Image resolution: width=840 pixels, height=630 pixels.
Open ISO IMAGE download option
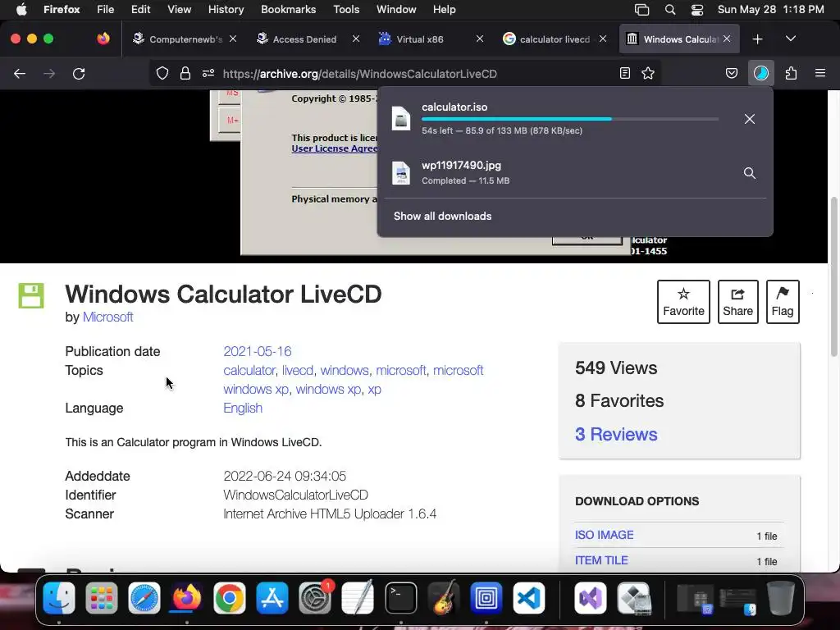click(x=605, y=535)
